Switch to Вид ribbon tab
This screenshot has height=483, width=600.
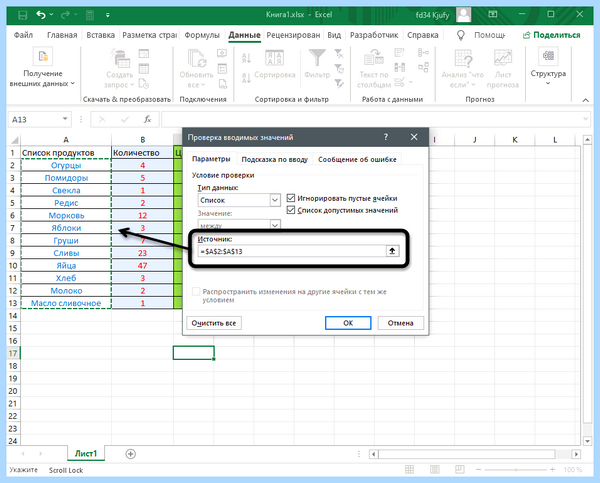point(334,35)
